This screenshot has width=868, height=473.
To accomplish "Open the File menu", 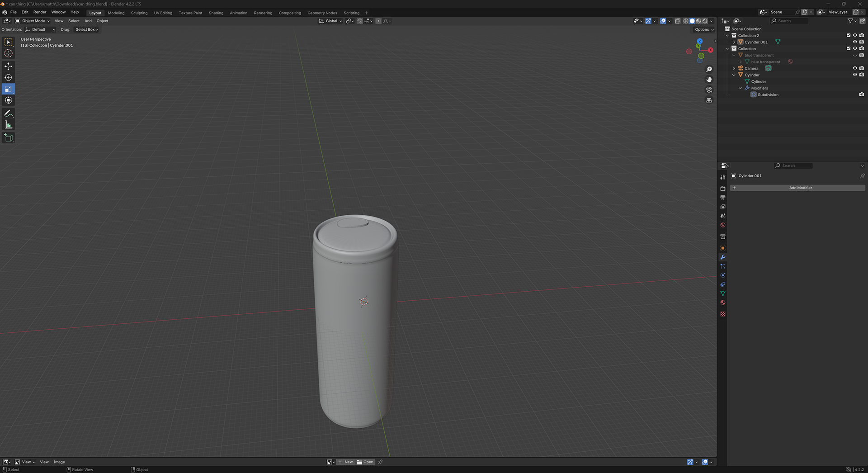I will (14, 12).
